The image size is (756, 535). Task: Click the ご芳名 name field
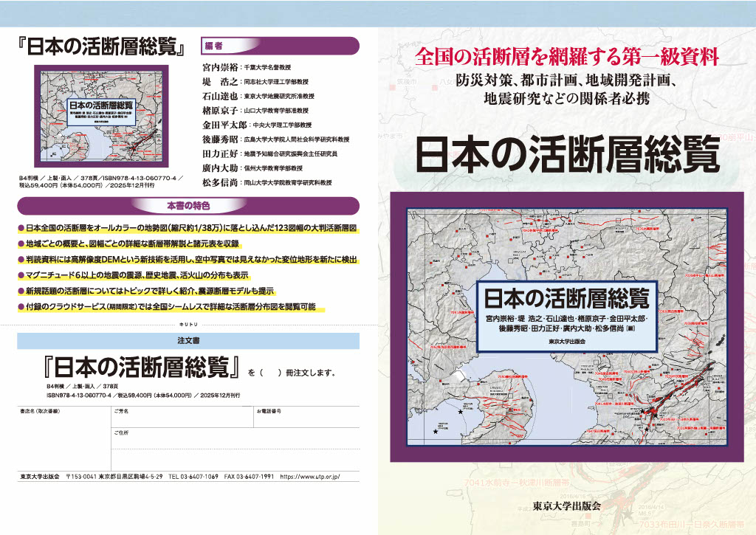[x=180, y=418]
